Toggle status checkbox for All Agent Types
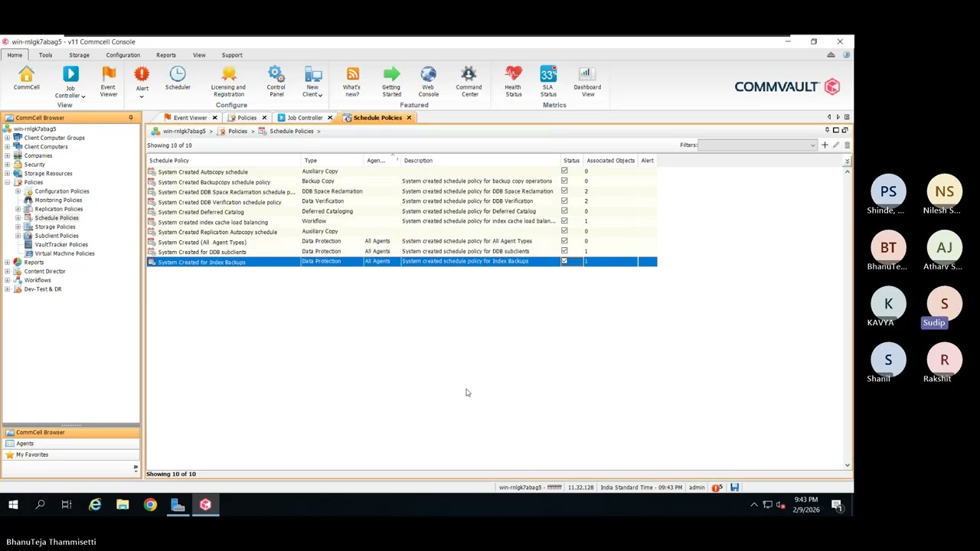 point(564,241)
